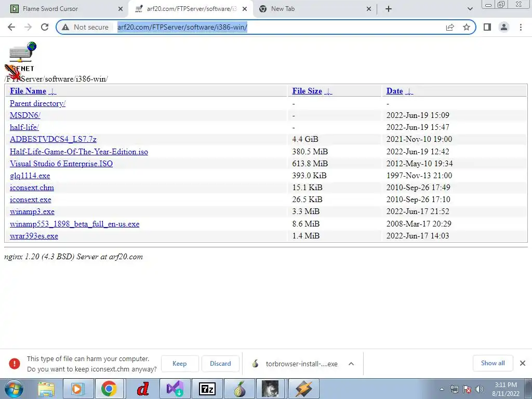The width and height of the screenshot is (532, 399).
Task: Discard the iconsext.chm download
Action: point(220,363)
